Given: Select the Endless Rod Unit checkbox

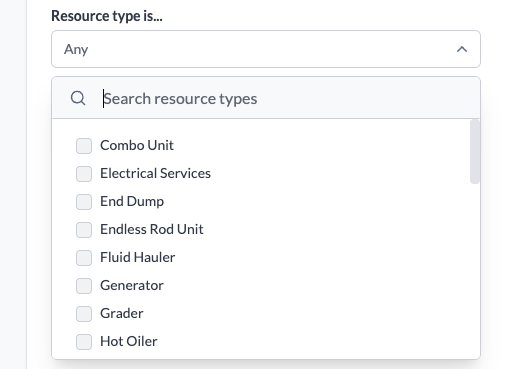Looking at the screenshot, I should point(84,230).
